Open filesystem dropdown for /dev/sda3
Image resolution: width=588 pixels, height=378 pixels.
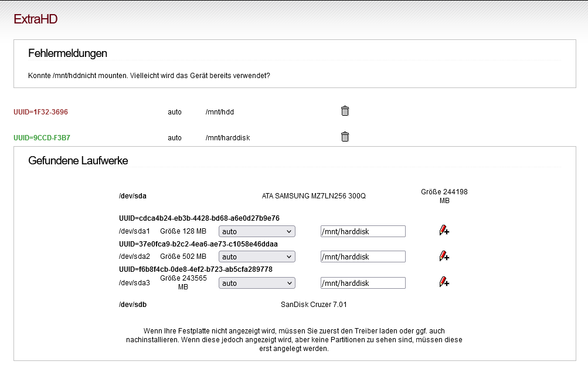click(257, 283)
